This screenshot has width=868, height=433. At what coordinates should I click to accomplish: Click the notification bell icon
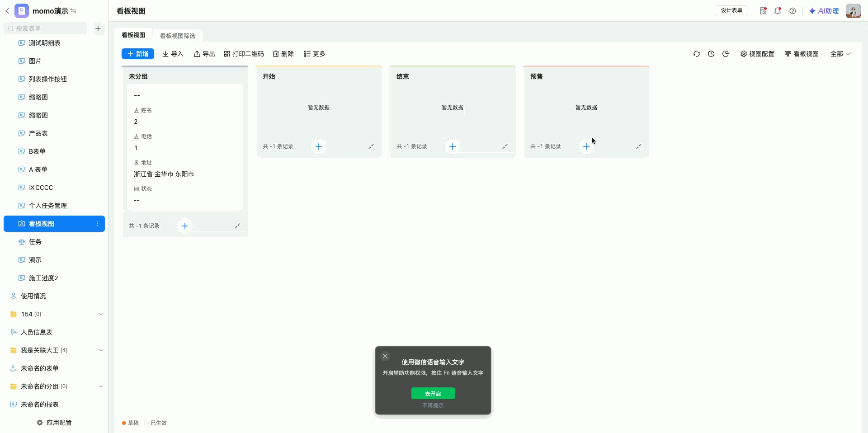pyautogui.click(x=778, y=11)
